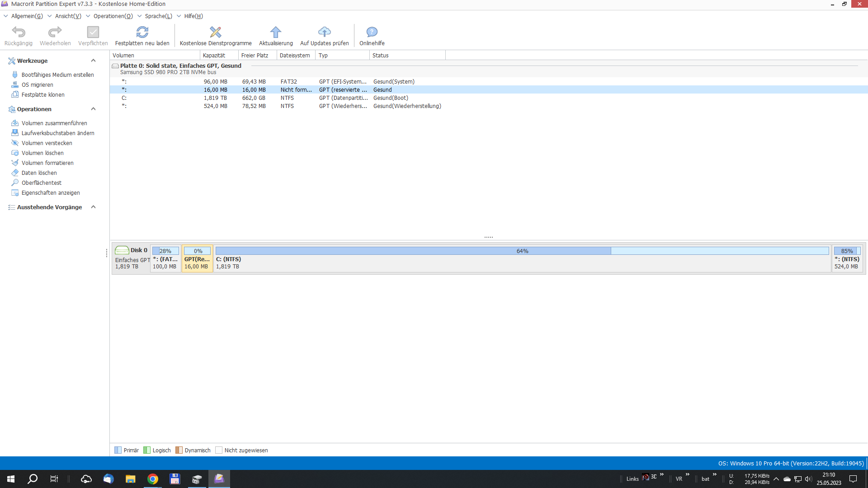Click the Festplatten neu laden refresh icon
Screen dimensions: 868x488
(x=142, y=32)
